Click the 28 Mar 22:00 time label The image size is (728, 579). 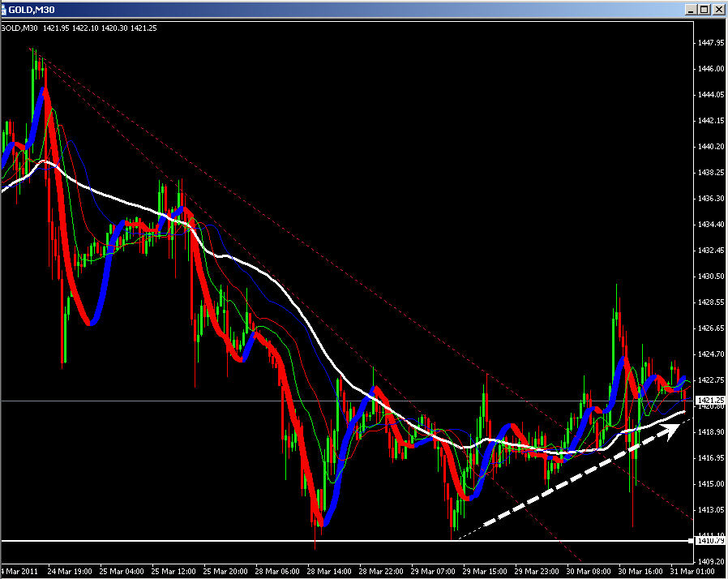pos(381,572)
